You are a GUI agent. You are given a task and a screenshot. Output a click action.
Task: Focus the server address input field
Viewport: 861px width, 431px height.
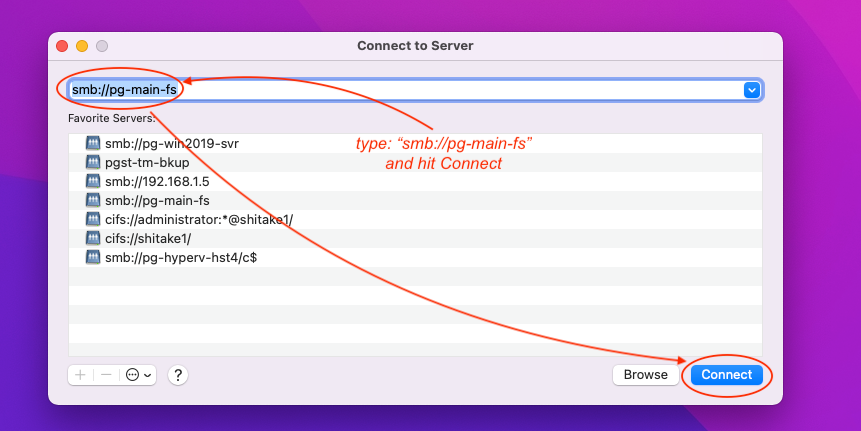pyautogui.click(x=415, y=90)
